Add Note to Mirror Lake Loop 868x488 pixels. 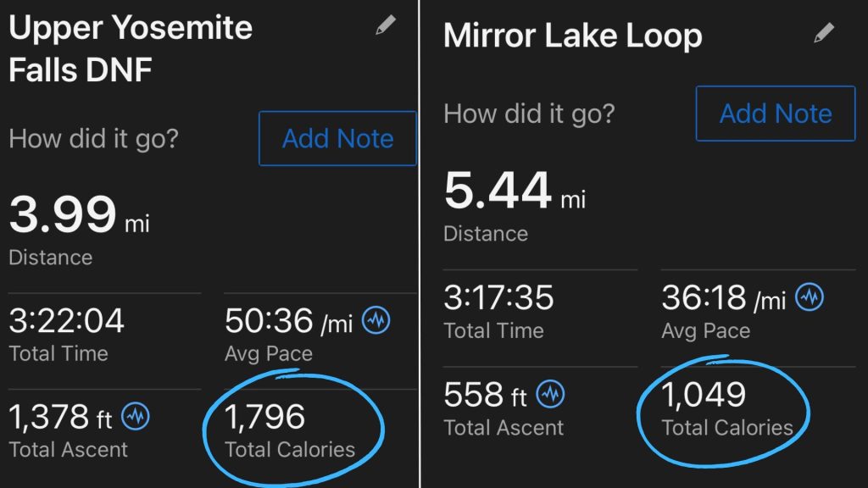click(x=774, y=114)
